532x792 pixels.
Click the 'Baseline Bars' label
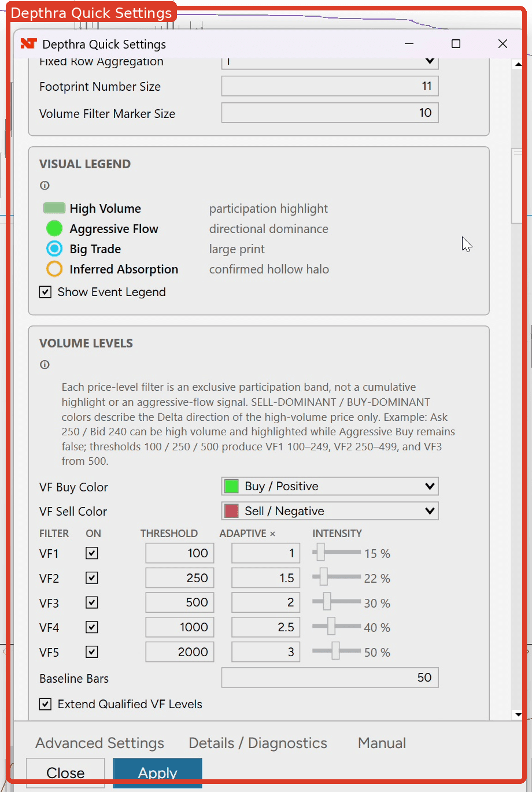tap(74, 679)
